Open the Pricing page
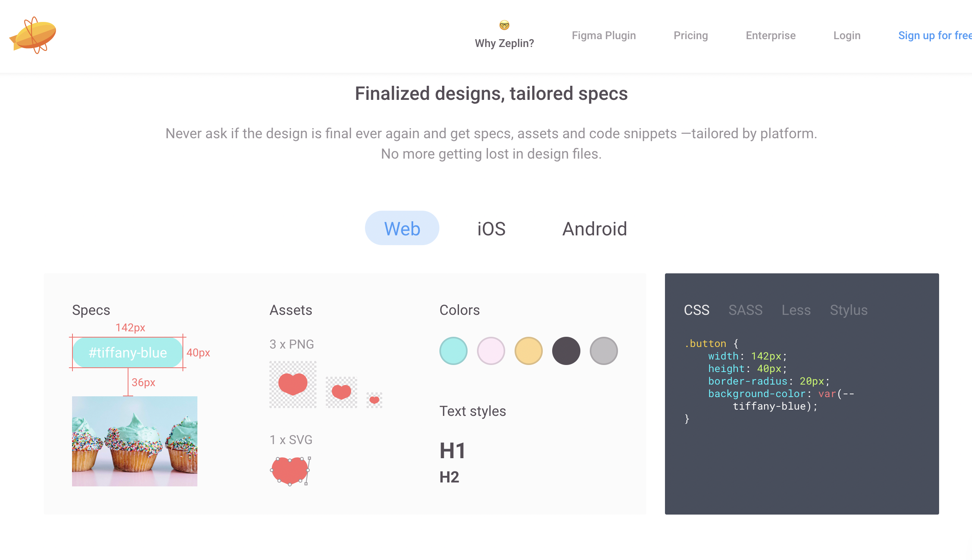 (x=691, y=35)
